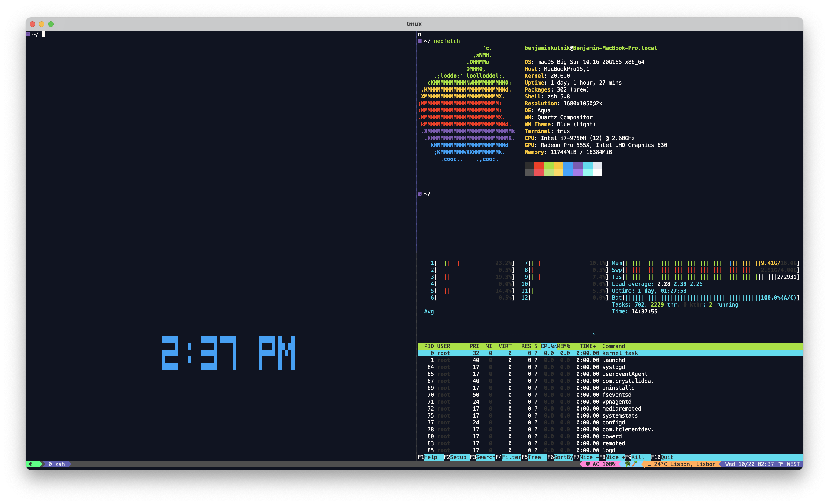This screenshot has height=504, width=829.
Task: Click the tmux session smiley icon
Action: (x=31, y=464)
